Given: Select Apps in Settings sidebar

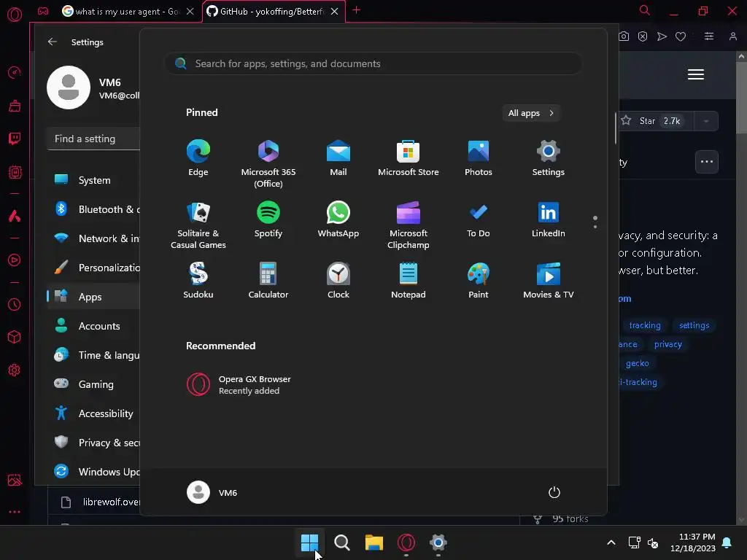Looking at the screenshot, I should coord(94,297).
